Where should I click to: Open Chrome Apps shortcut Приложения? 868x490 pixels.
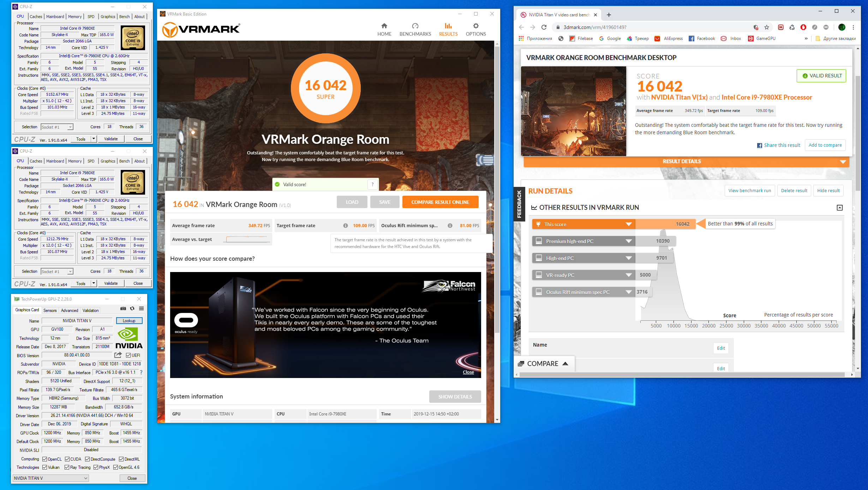pyautogui.click(x=535, y=39)
